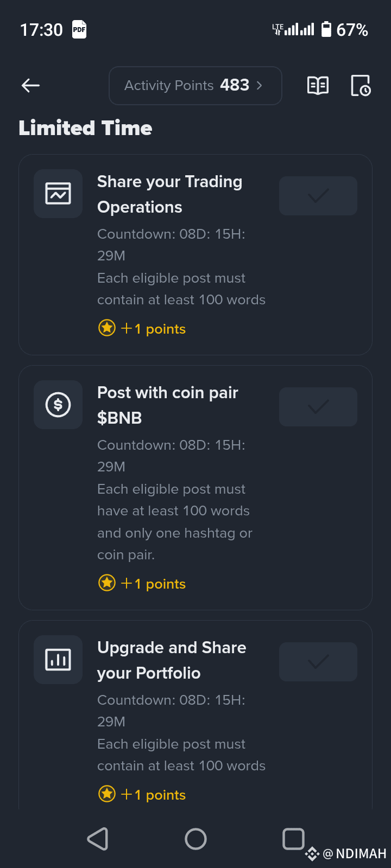Tap the back arrow icon
Viewport: 391px width, 868px height.
(x=31, y=85)
